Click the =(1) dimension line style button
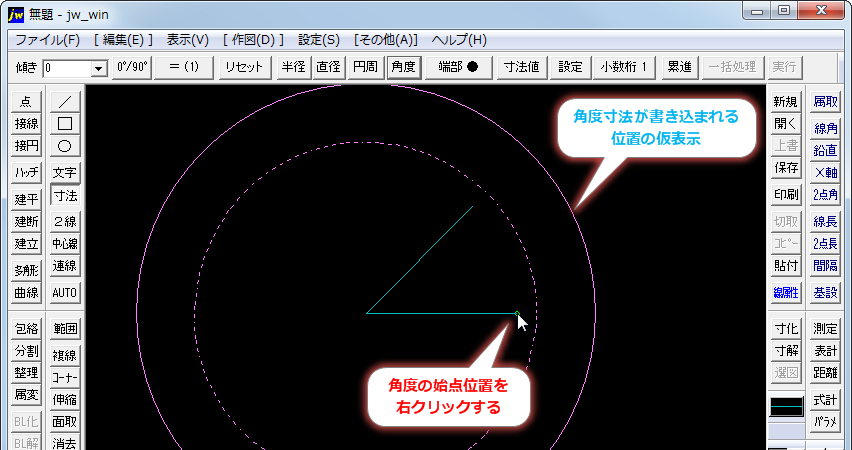 click(x=184, y=67)
